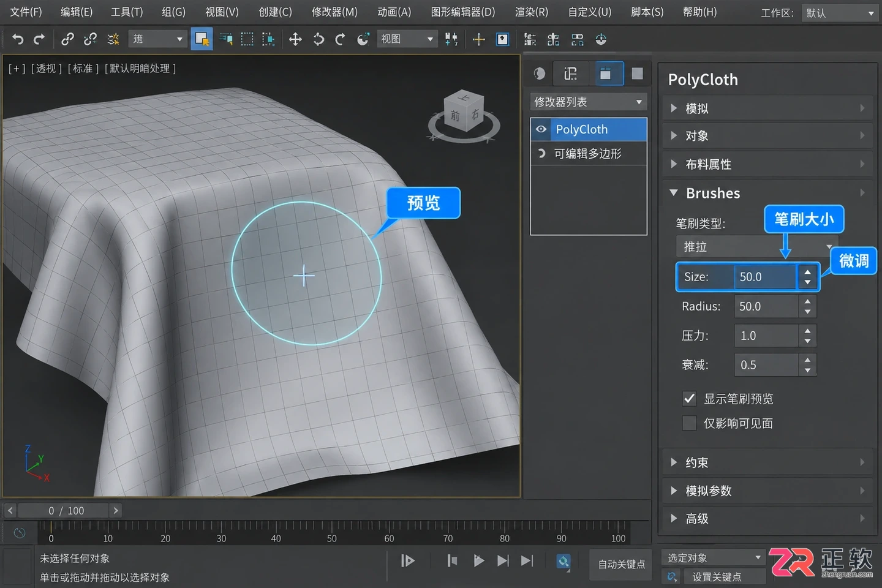This screenshot has height=588, width=882.
Task: Click the Play animation button
Action: point(479,560)
